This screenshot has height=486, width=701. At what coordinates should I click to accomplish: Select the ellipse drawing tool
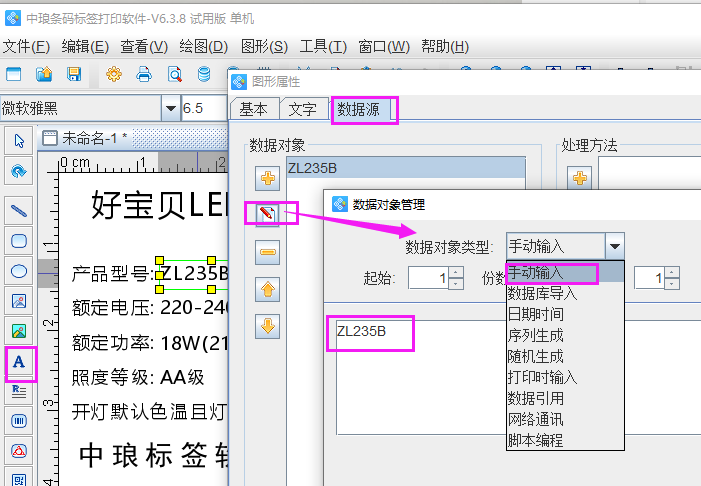tap(18, 270)
